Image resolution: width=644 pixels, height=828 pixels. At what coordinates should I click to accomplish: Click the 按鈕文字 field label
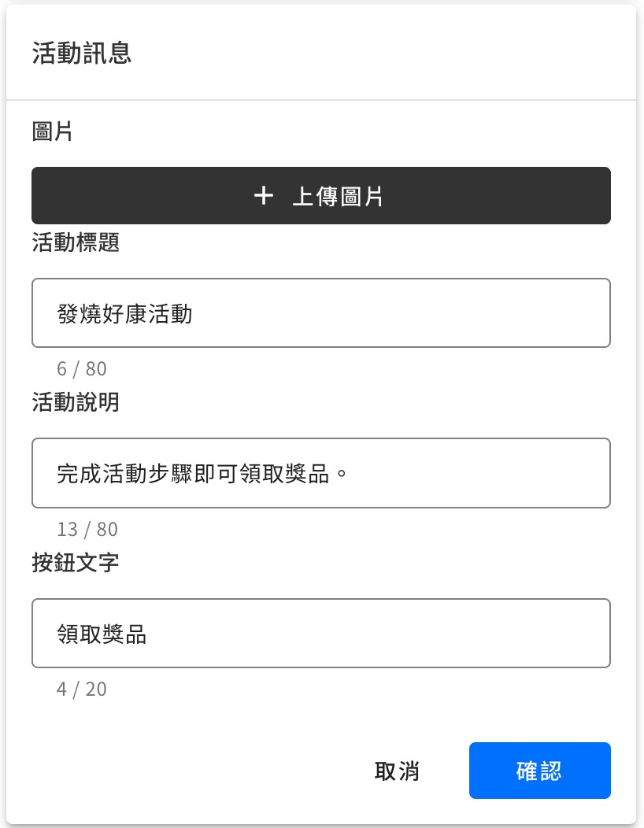tap(76, 564)
